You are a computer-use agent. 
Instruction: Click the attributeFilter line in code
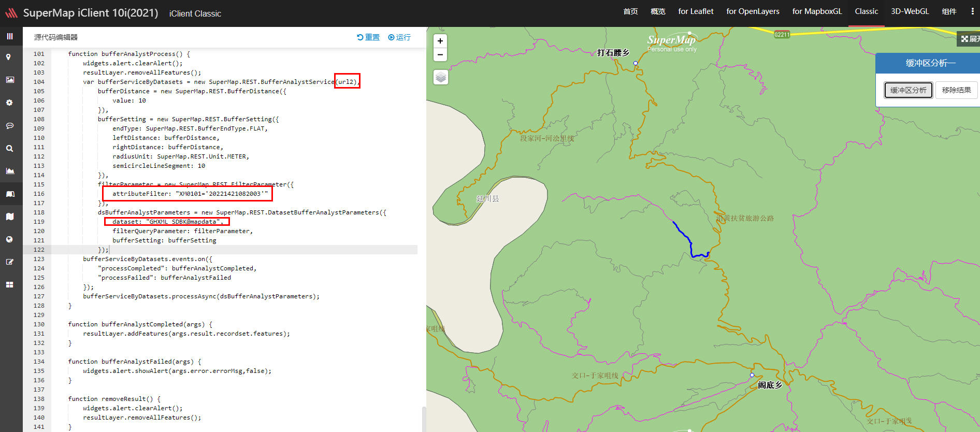tap(190, 194)
